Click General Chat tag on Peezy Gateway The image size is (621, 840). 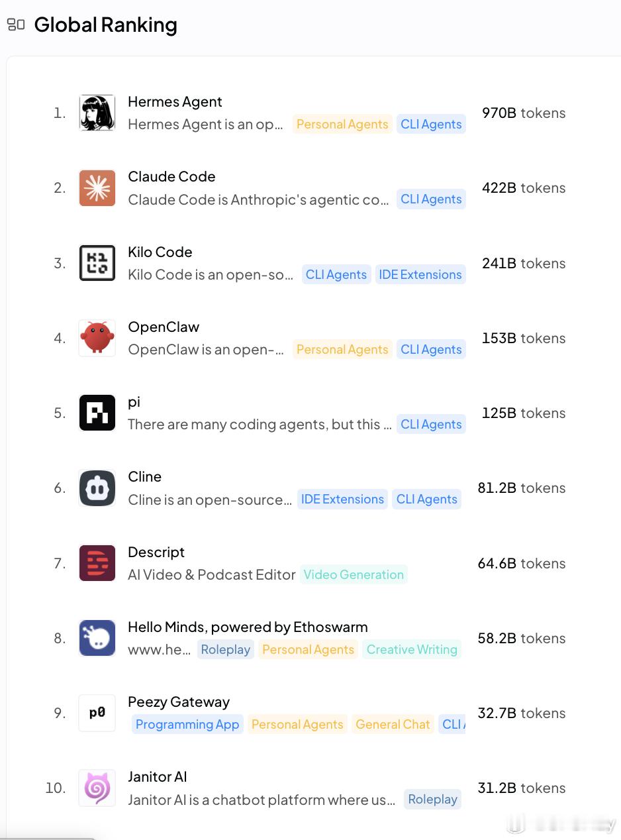pyautogui.click(x=393, y=725)
